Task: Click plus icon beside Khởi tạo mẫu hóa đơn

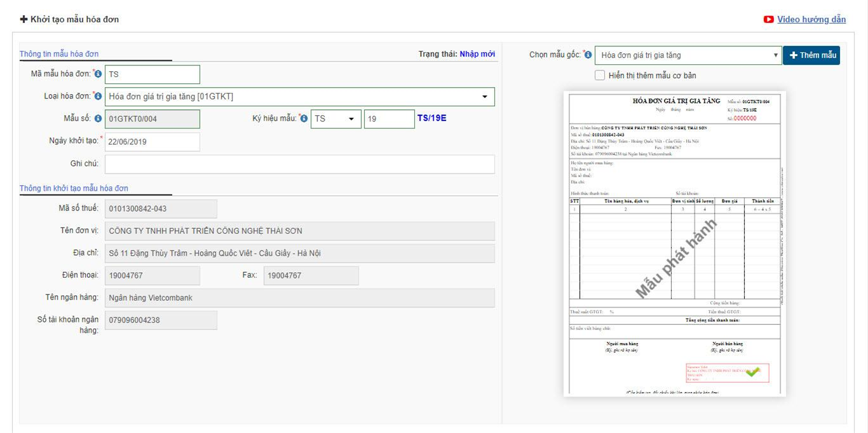Action: (x=24, y=20)
